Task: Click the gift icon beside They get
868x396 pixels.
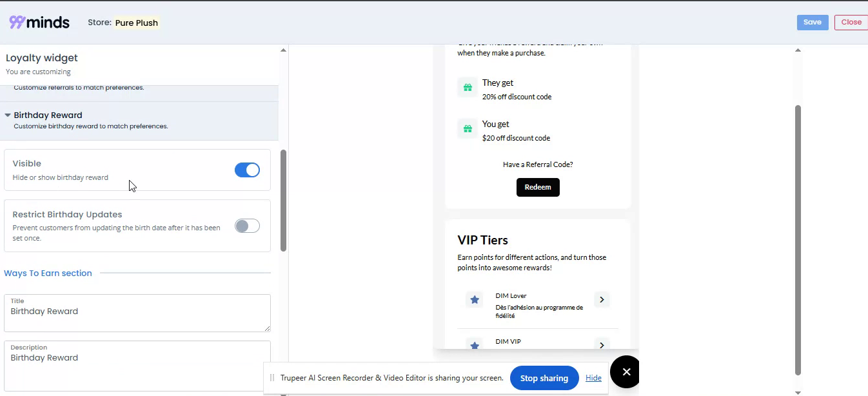Action: coord(466,87)
